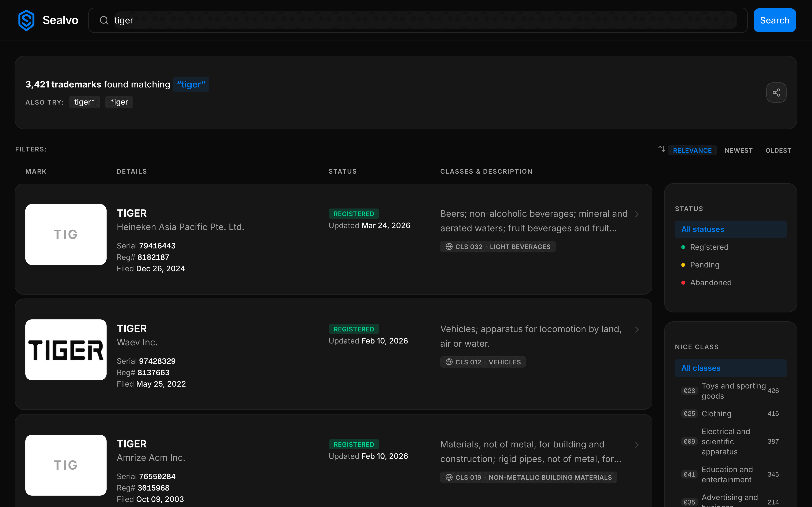Screen dimensions: 812x507
Task: Open the Waev TIGER logo thumbnail
Action: coord(66,350)
